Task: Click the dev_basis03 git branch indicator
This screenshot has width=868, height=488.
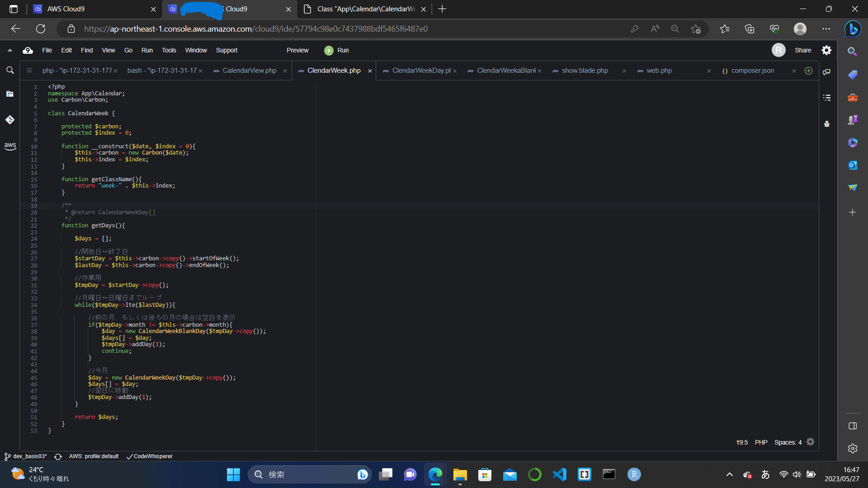Action: click(x=26, y=456)
